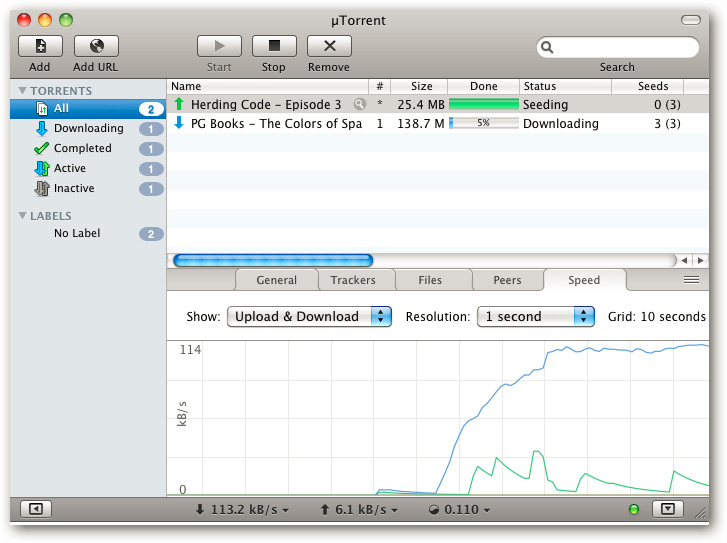The height and width of the screenshot is (543, 727).
Task: Click the 5% progress bar
Action: point(484,123)
